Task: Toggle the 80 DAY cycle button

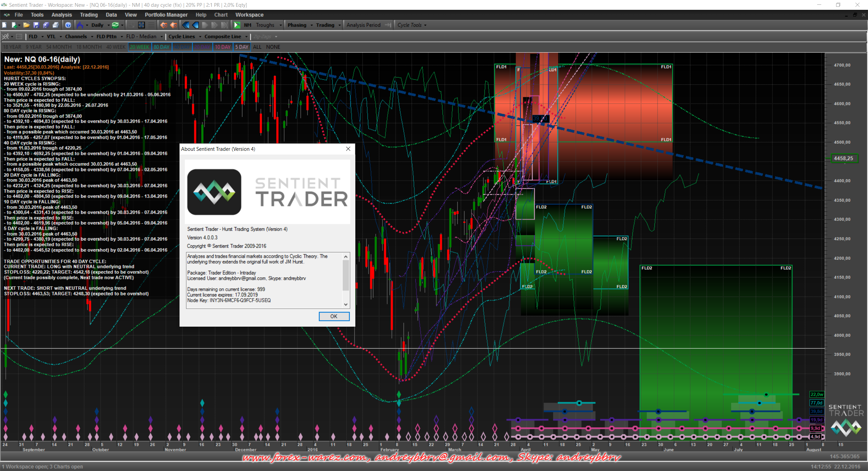Action: [161, 47]
